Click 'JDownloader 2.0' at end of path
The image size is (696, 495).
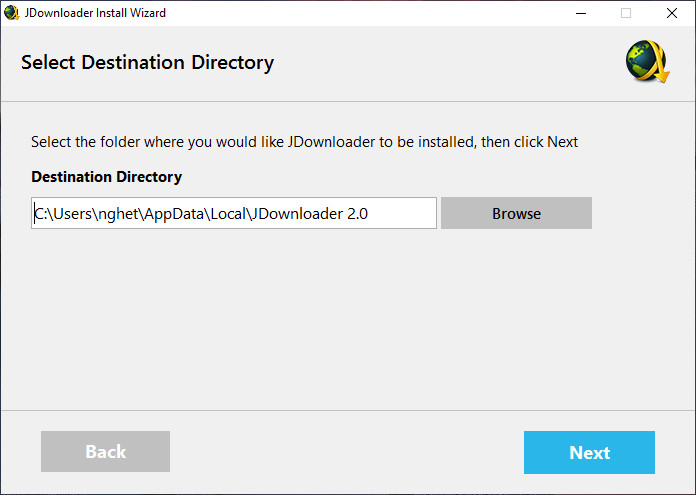[312, 213]
